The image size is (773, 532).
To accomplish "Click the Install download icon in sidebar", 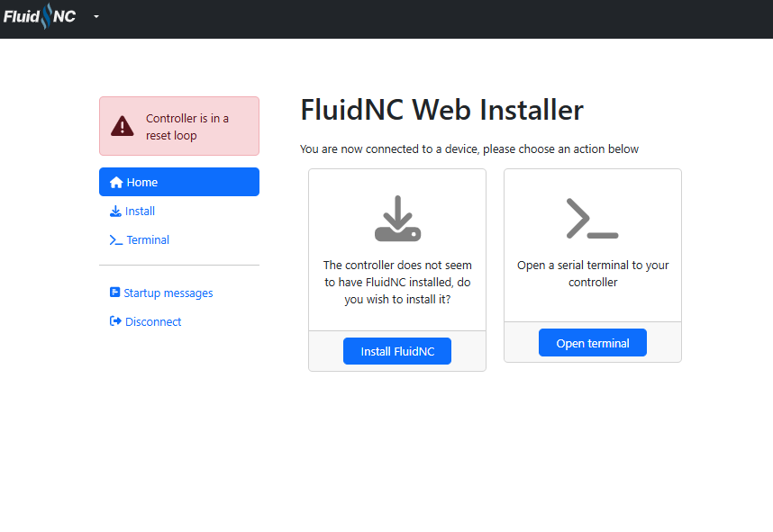I will pyautogui.click(x=115, y=212).
